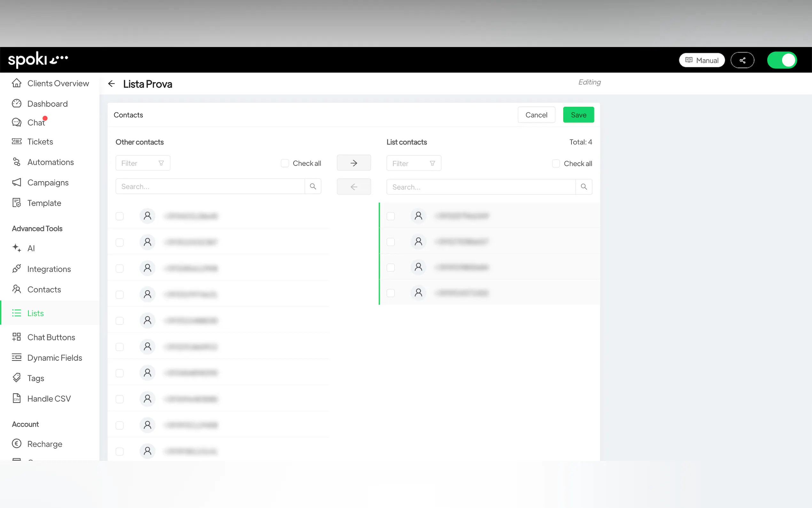Open the Other contacts Filter dropdown
Screen dimensions: 812x508
coord(143,163)
